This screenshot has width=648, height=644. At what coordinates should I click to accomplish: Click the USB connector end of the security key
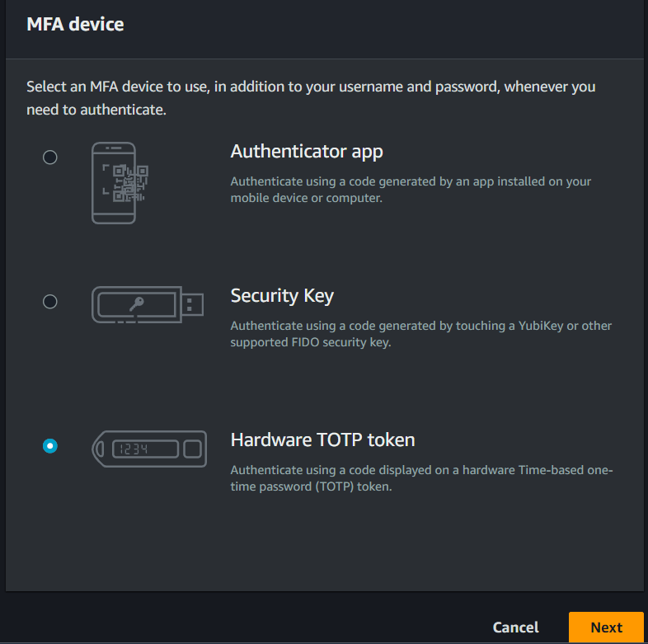[193, 305]
